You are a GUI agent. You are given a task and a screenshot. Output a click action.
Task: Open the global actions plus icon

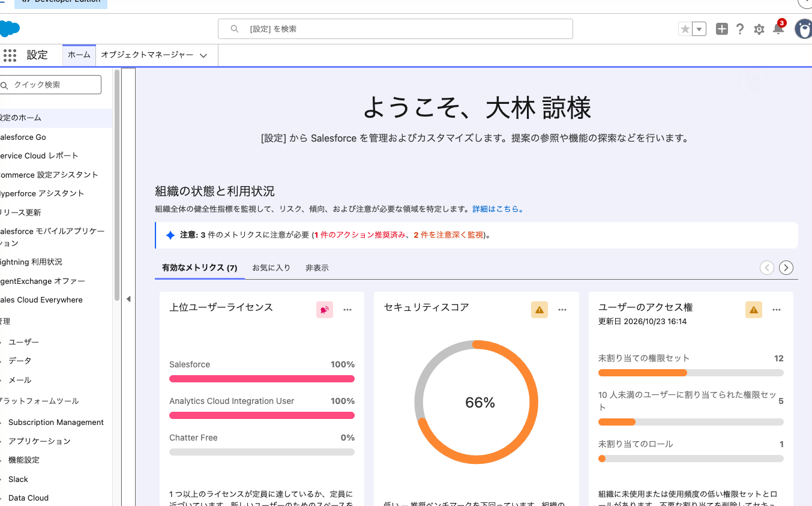722,29
